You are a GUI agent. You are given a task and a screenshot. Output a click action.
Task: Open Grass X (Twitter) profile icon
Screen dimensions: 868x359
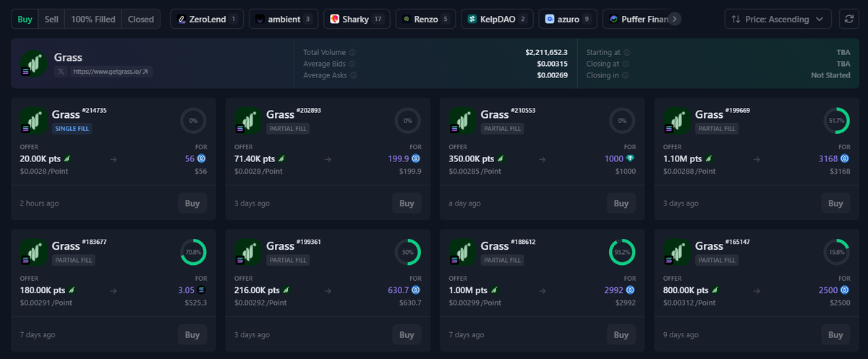61,72
